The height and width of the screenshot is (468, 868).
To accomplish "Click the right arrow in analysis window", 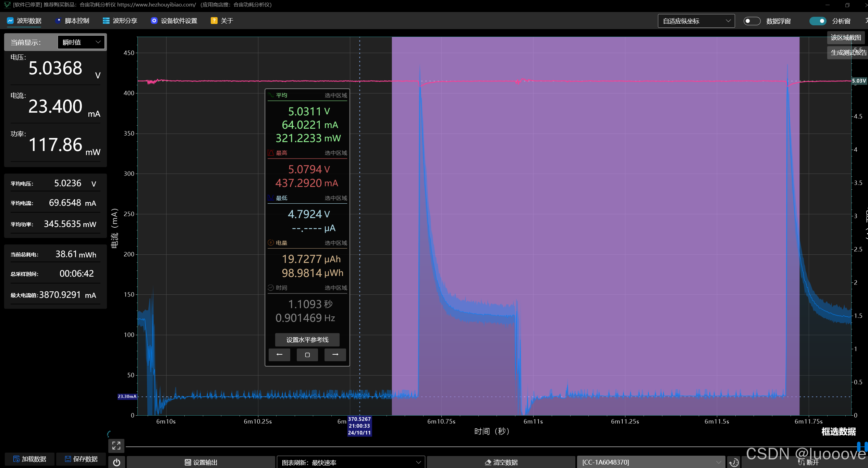I will click(335, 355).
